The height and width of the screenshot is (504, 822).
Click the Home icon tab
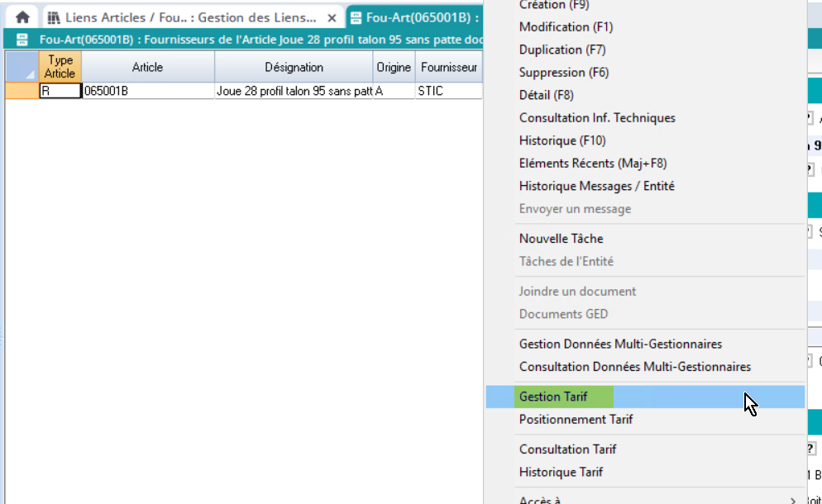tap(22, 17)
